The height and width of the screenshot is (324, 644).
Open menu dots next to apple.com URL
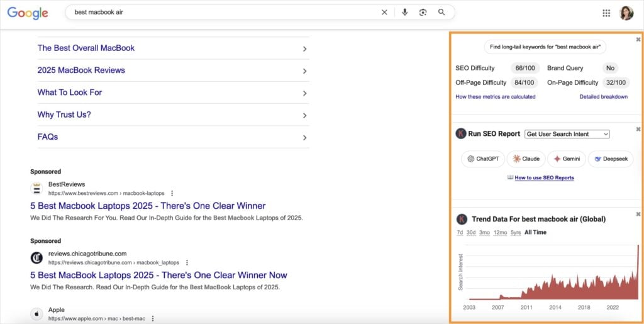coord(153,319)
